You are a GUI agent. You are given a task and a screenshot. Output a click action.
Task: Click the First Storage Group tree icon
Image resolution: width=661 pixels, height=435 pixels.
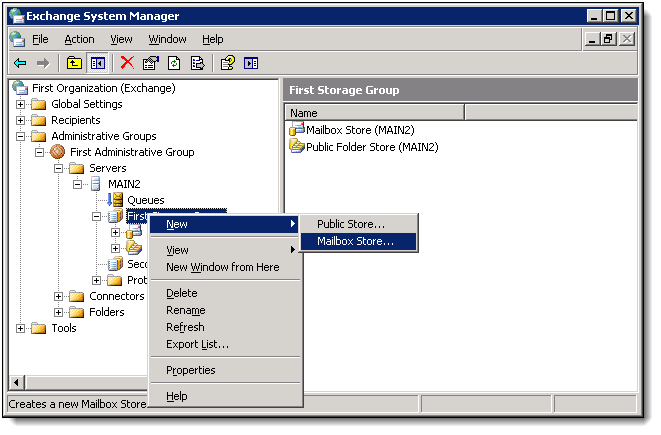click(116, 216)
